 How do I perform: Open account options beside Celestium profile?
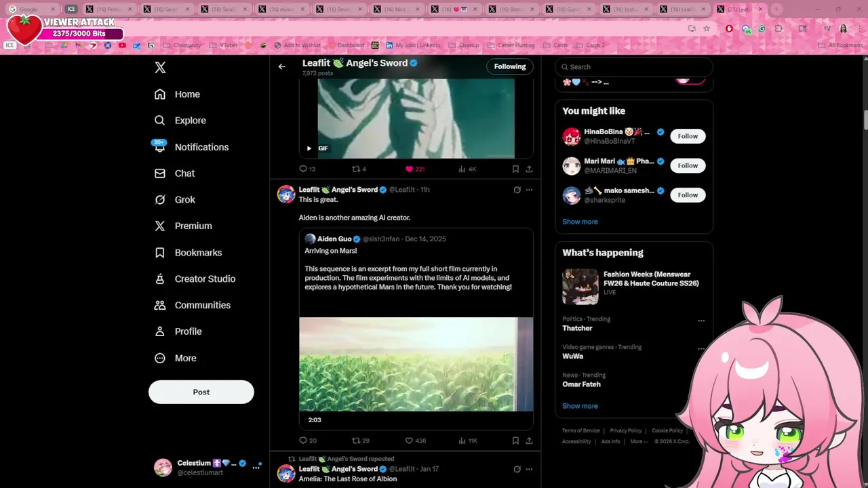[x=256, y=467]
